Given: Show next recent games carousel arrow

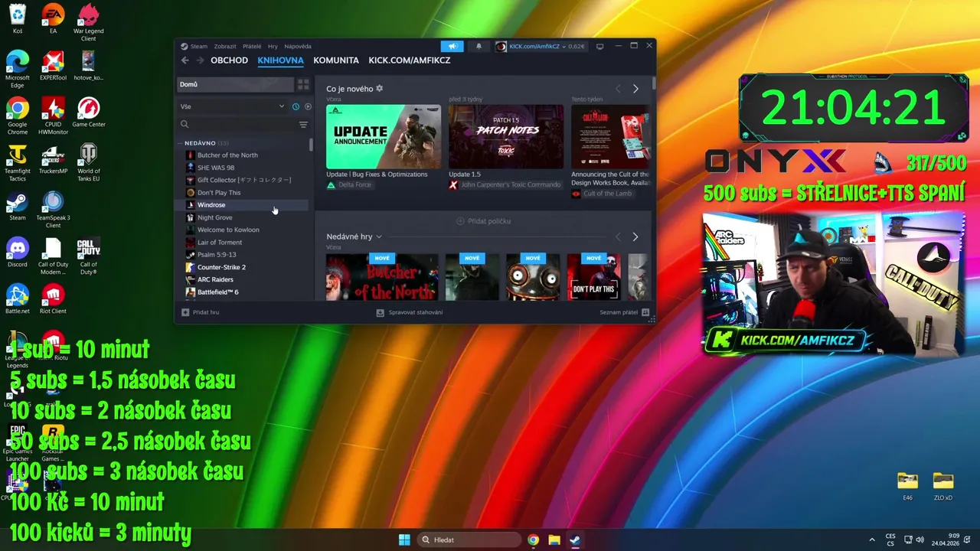Looking at the screenshot, I should [635, 237].
